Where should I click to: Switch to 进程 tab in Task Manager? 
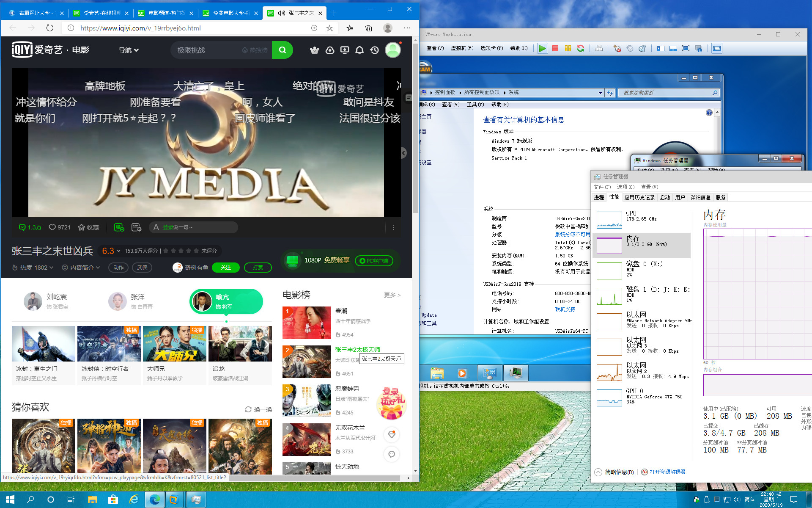[x=599, y=197]
